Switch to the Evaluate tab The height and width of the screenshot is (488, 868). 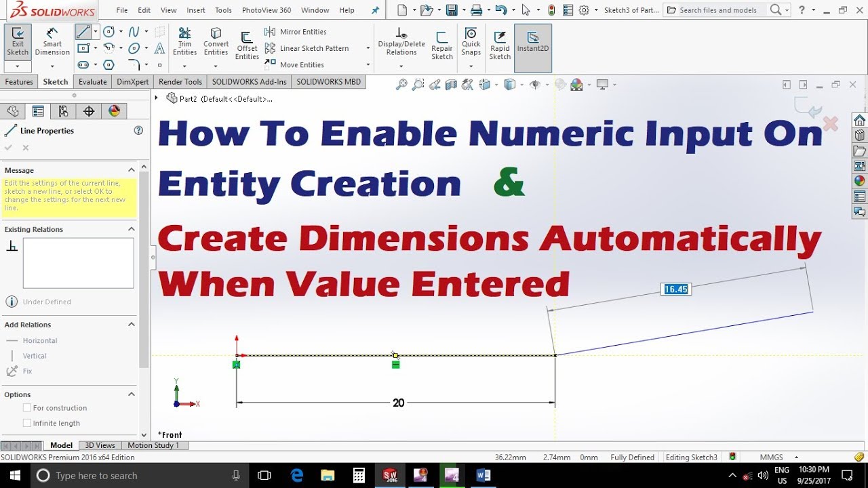[x=92, y=82]
